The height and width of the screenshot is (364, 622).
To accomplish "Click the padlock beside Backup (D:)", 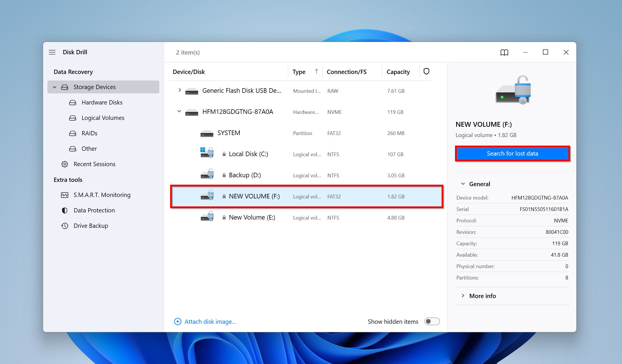I will point(224,175).
